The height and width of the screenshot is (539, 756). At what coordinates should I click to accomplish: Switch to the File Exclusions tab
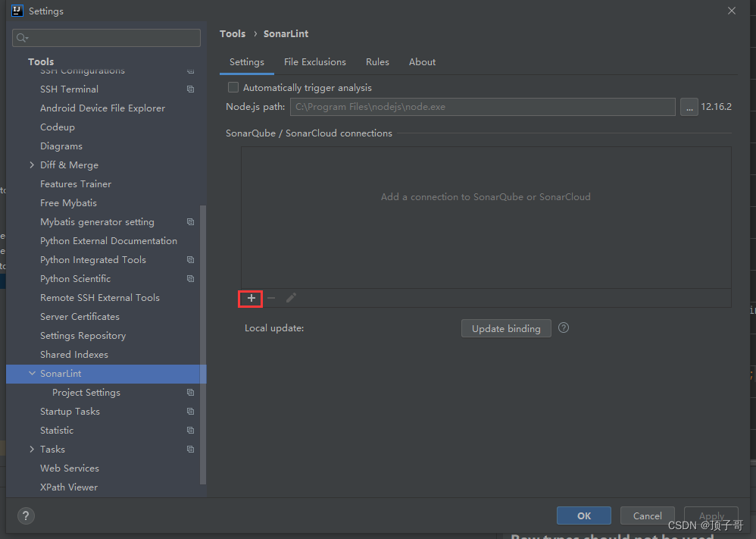(315, 62)
